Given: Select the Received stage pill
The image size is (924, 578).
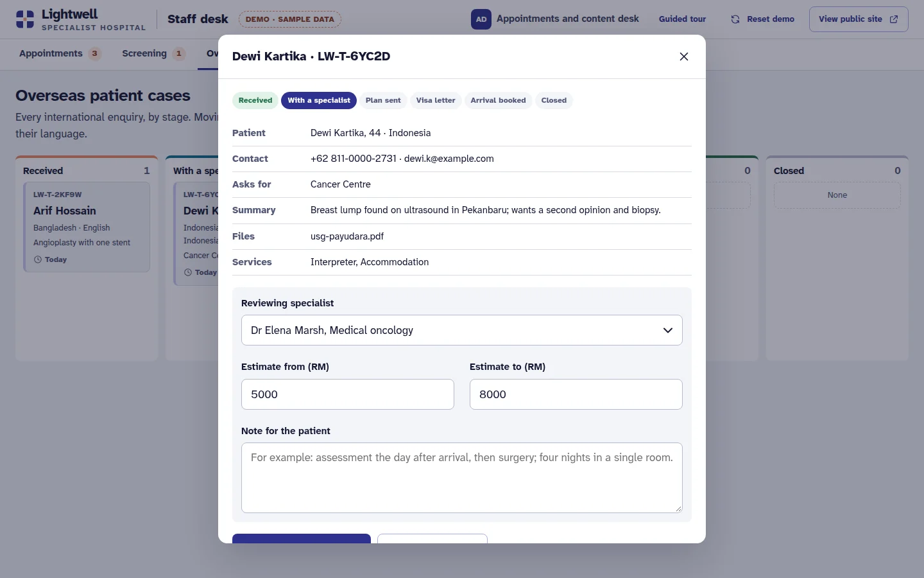Looking at the screenshot, I should point(255,100).
